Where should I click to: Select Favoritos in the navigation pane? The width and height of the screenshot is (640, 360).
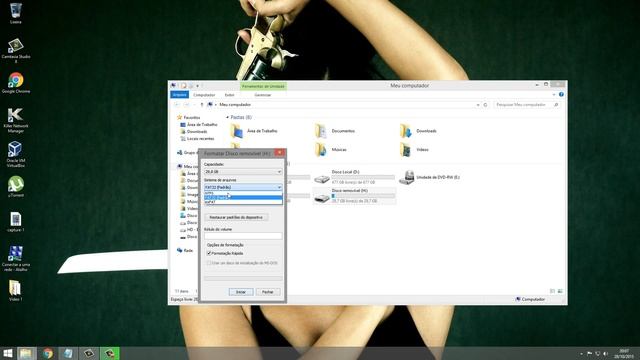(x=192, y=118)
